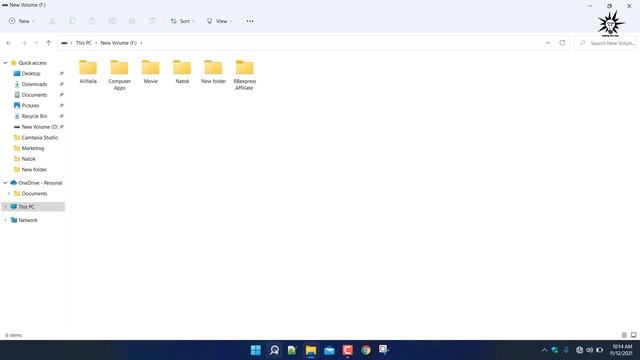Viewport: 640px width, 360px height.
Task: Open volume control in system tray
Action: (x=589, y=350)
